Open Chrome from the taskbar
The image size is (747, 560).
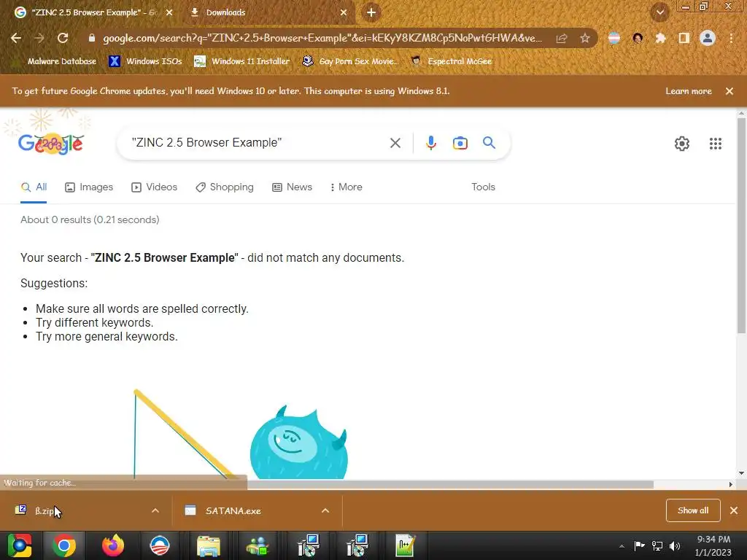tap(64, 545)
